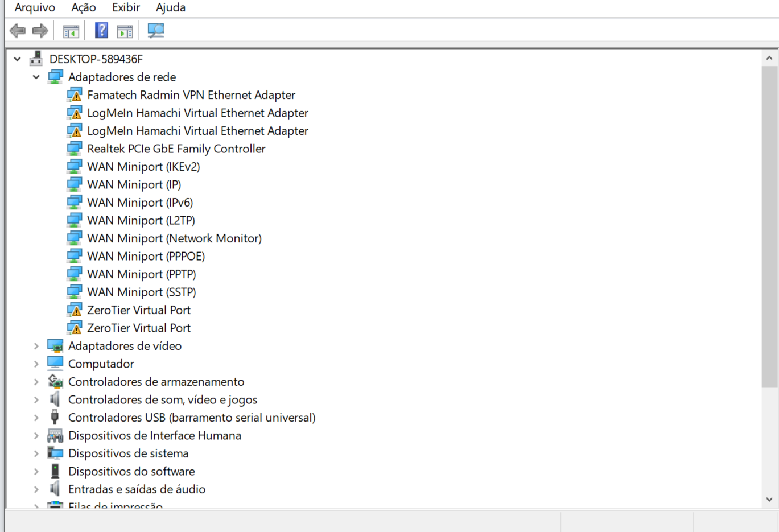This screenshot has height=532, width=779.
Task: Select Realtek PCIe GbE Family Controller
Action: (x=176, y=149)
